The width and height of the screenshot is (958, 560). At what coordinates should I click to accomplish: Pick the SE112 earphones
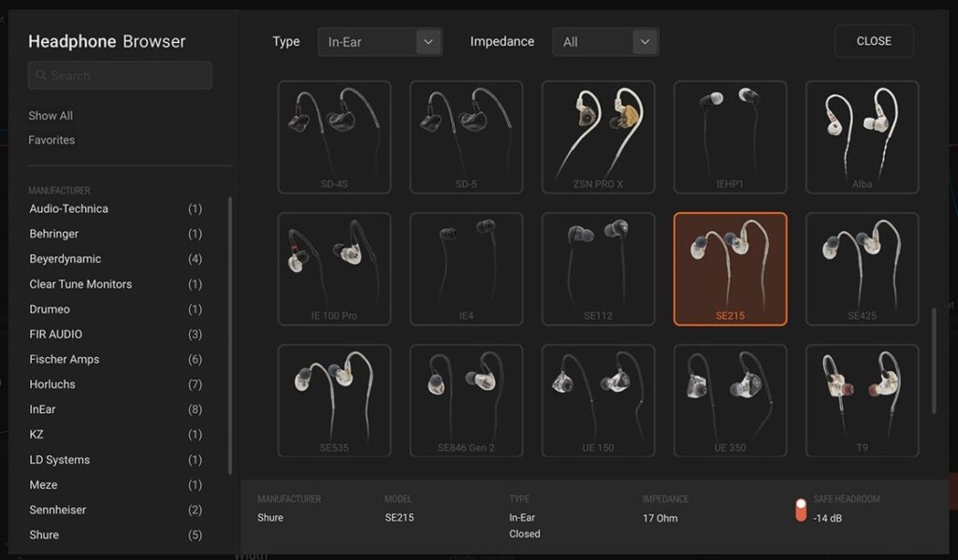coord(598,269)
